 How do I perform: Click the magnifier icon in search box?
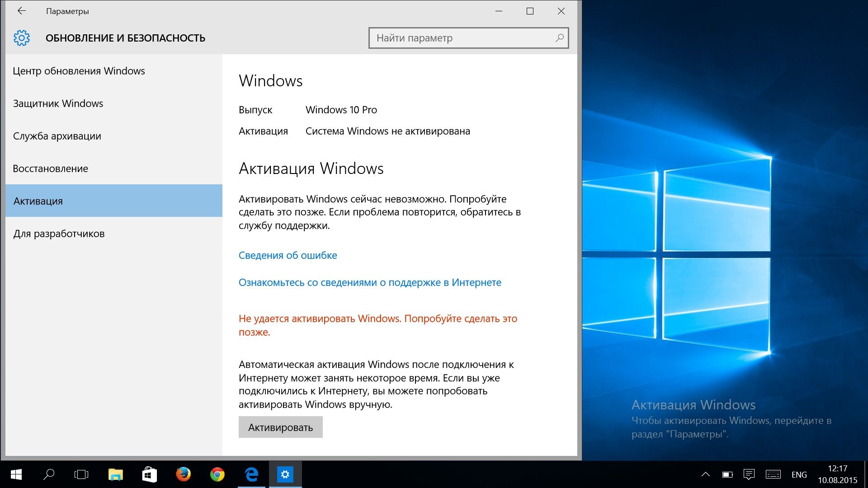[x=559, y=38]
